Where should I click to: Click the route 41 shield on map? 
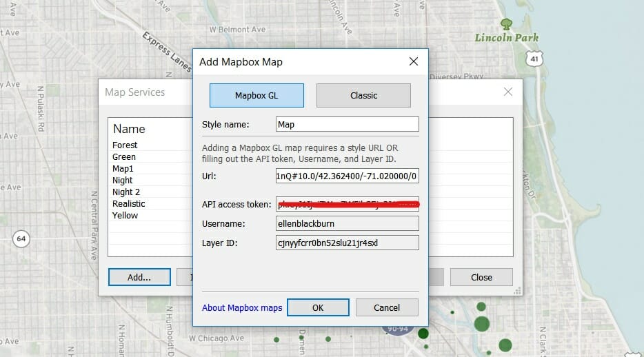[x=534, y=59]
